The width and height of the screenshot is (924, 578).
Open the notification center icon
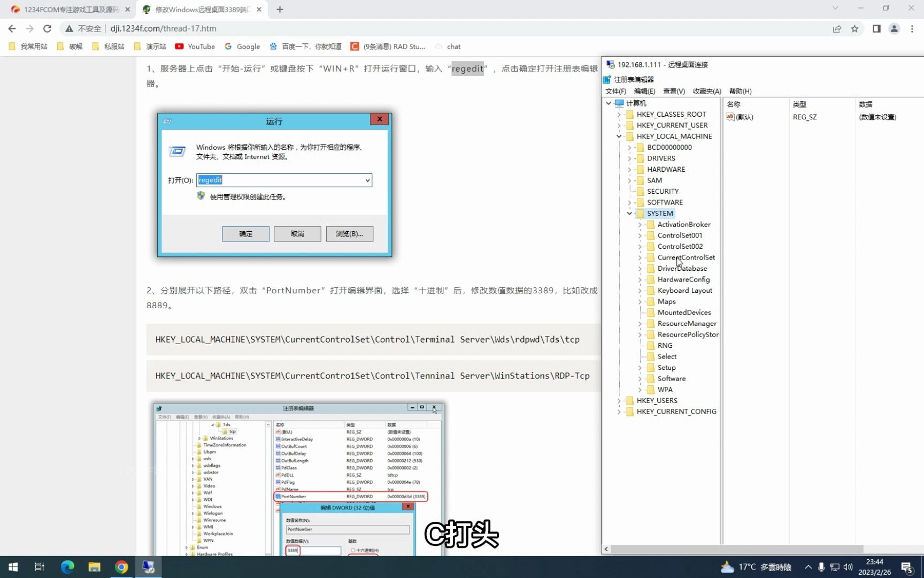907,567
